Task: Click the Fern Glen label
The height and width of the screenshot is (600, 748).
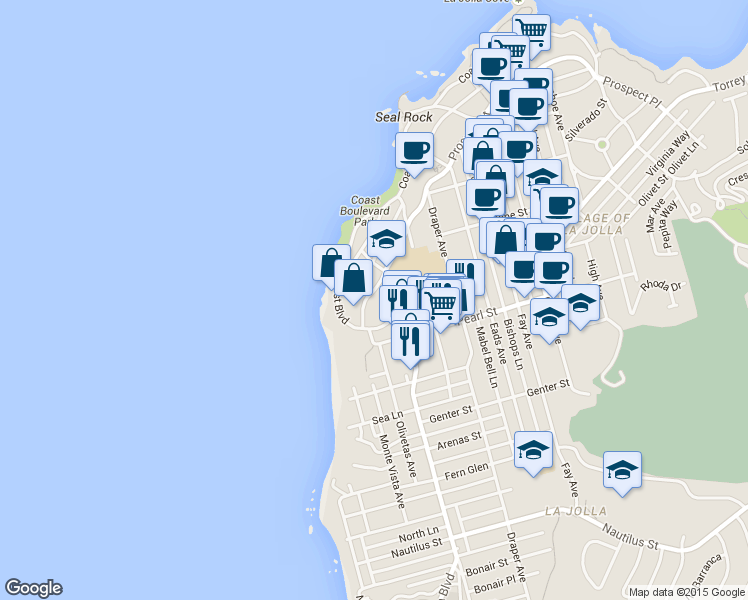Action: [x=467, y=471]
